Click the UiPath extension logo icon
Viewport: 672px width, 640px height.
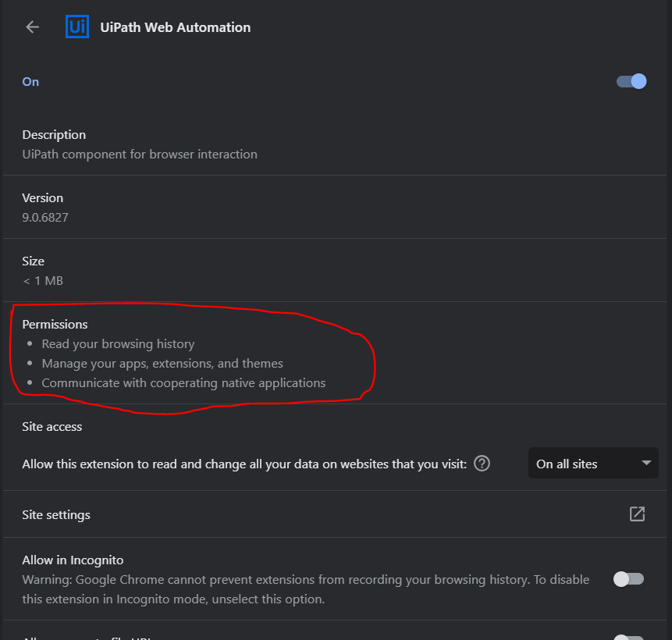pyautogui.click(x=77, y=27)
